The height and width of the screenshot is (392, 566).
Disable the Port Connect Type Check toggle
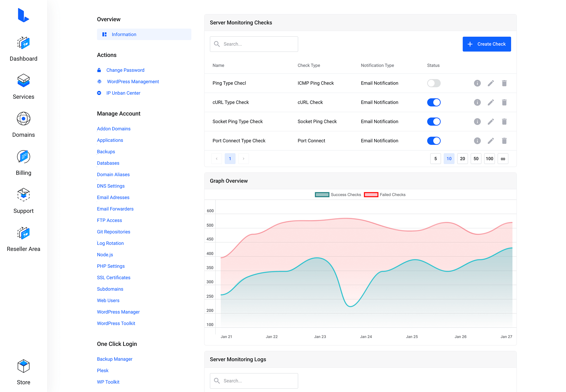pos(434,141)
